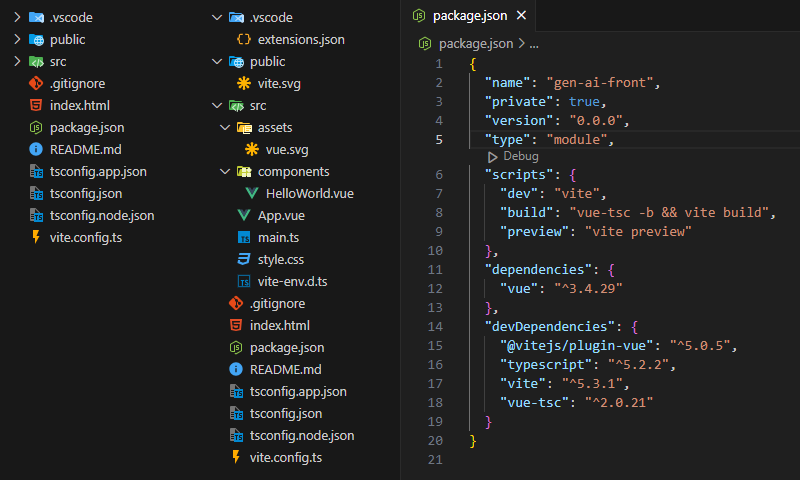The width and height of the screenshot is (800, 480).
Task: Click the folder icon of components
Action: tap(244, 171)
